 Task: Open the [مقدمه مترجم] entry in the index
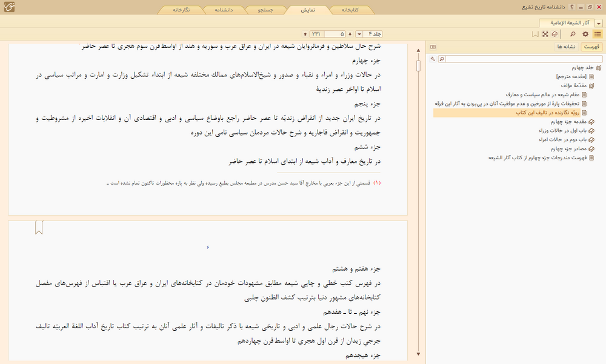571,76
